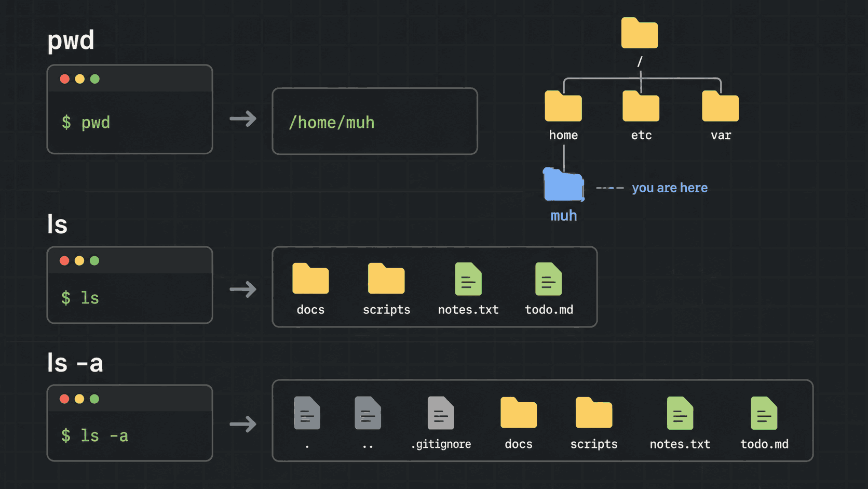
Task: Click the blue muh folder icon
Action: tap(564, 184)
